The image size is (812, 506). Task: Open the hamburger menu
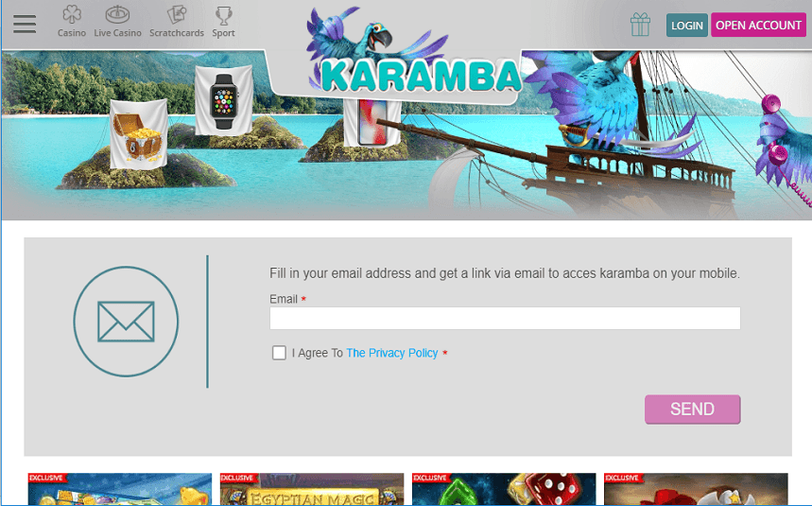25,24
